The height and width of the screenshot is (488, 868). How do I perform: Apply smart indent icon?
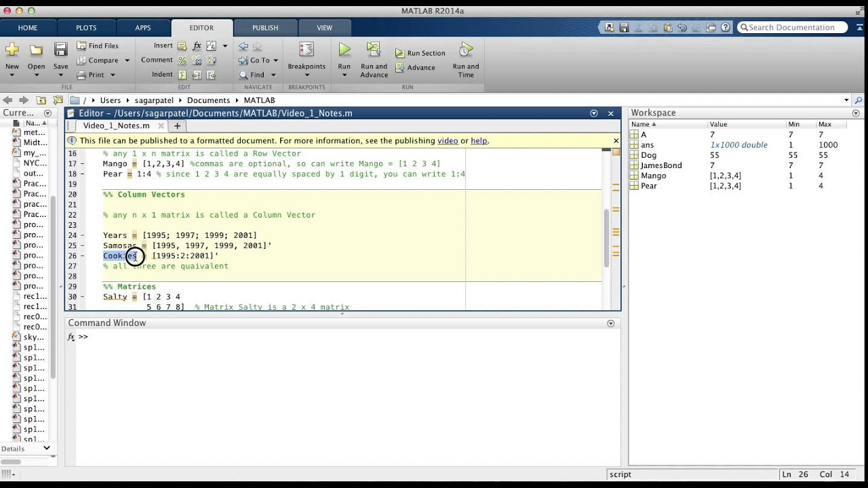[x=182, y=75]
